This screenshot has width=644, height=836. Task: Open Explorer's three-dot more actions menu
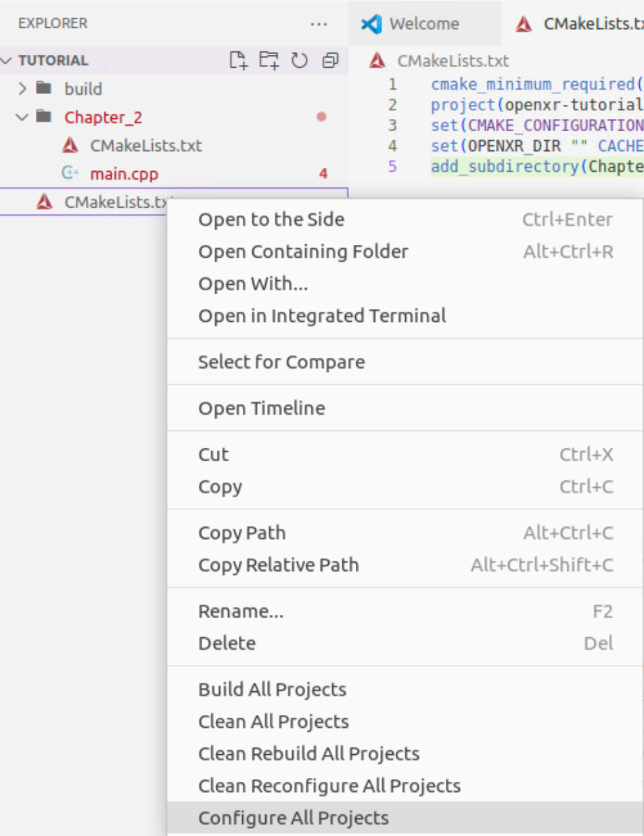pos(319,24)
